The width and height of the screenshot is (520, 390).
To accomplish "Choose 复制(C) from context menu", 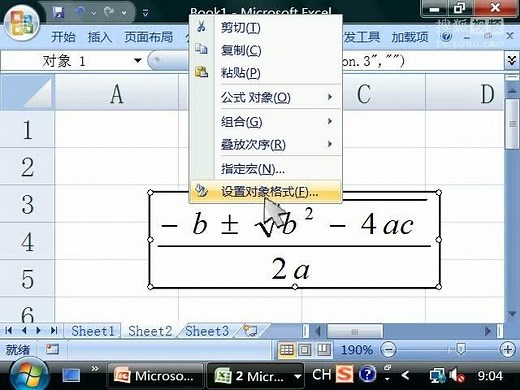I will (266, 50).
